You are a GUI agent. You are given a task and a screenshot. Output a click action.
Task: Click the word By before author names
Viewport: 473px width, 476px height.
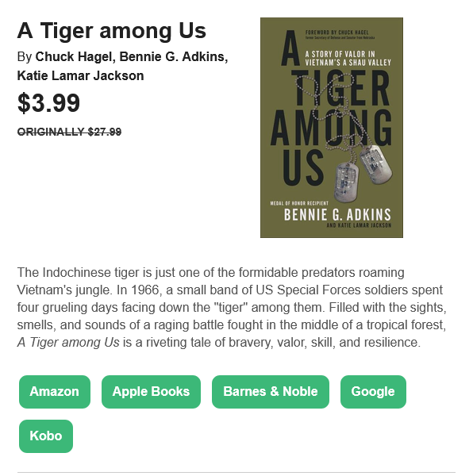coord(25,57)
